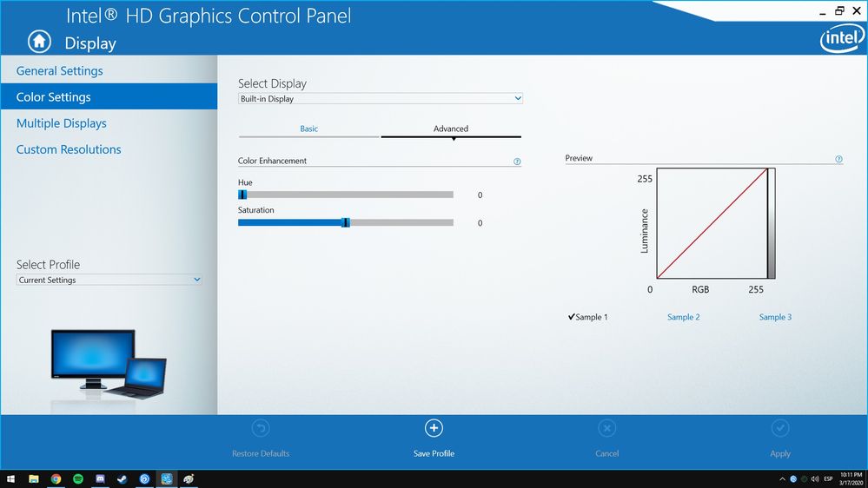The height and width of the screenshot is (488, 868).
Task: Click the Saturation slider handle
Action: coord(346,222)
